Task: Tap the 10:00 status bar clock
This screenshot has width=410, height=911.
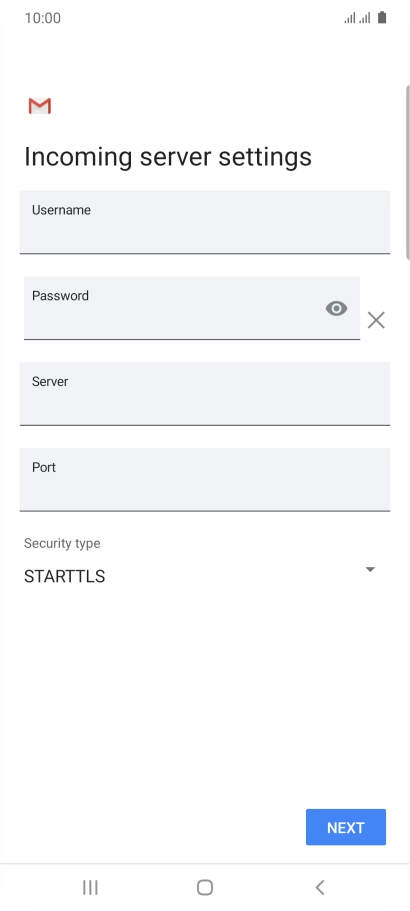Action: coord(42,18)
